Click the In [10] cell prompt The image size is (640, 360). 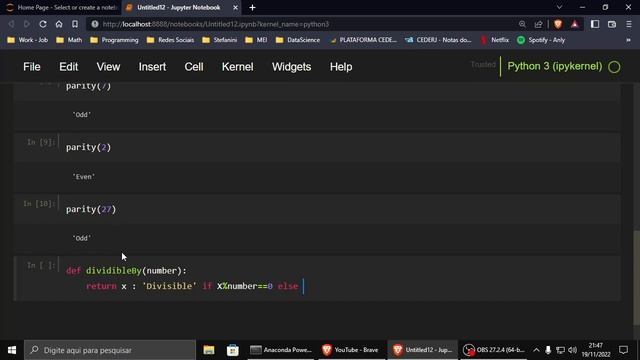(39, 203)
